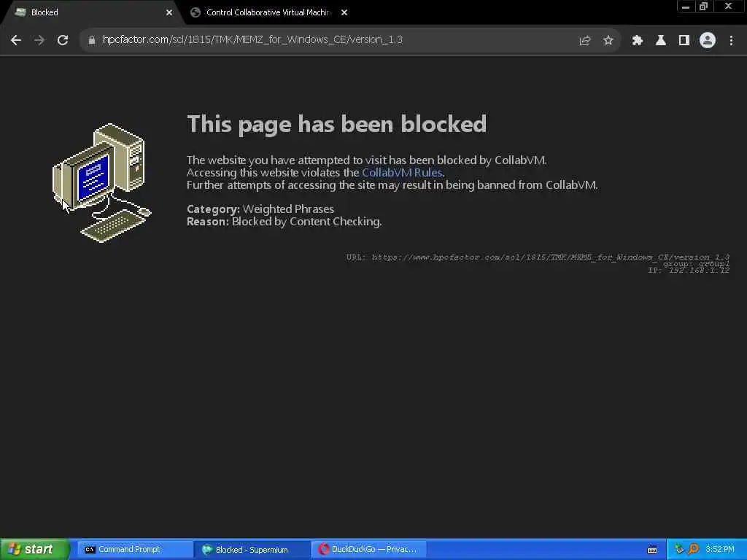
Task: Close the browser window
Action: [728, 7]
